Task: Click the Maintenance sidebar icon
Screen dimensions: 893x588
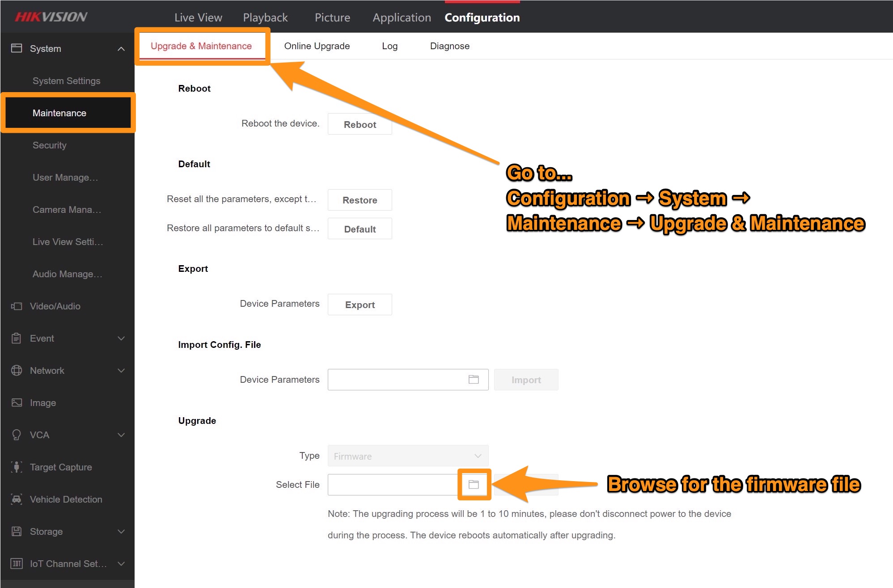Action: tap(59, 113)
